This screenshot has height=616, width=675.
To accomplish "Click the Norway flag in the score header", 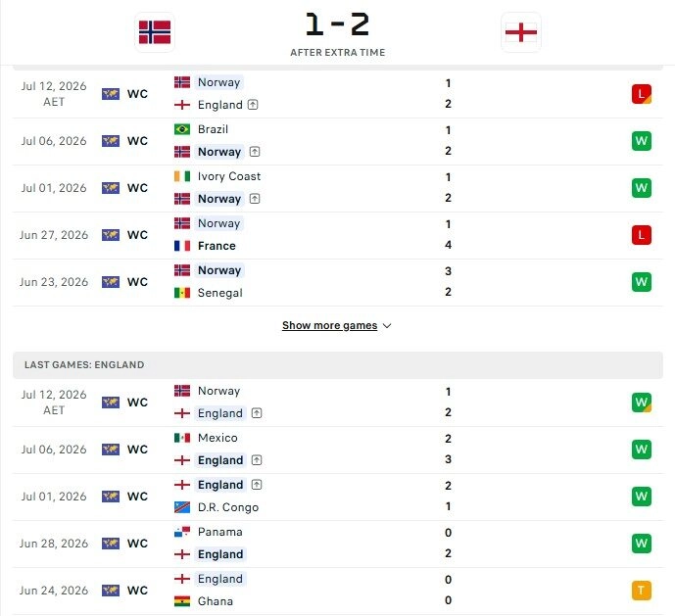I will tap(155, 32).
